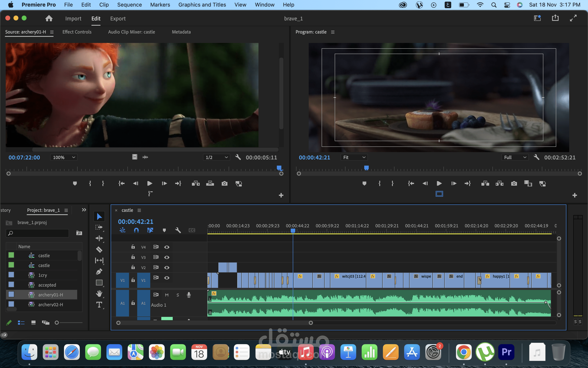Click timeline horizontal zoom scrollbar

(214, 323)
